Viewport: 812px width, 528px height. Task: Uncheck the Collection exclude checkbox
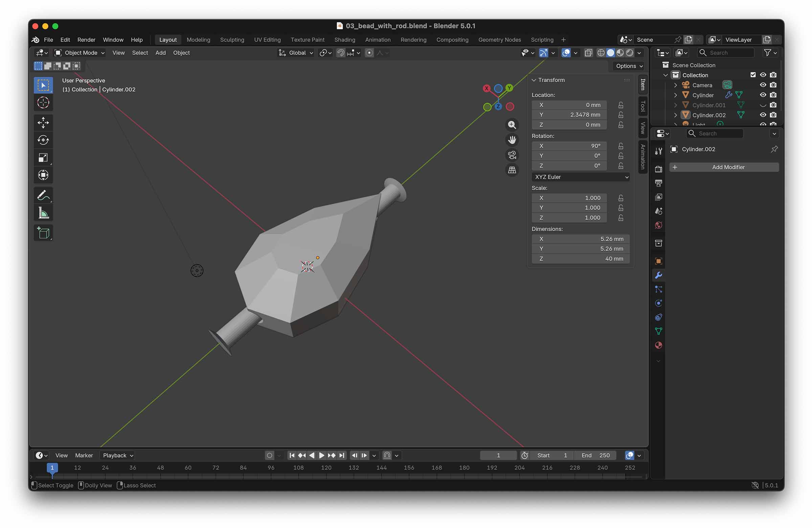click(x=753, y=75)
